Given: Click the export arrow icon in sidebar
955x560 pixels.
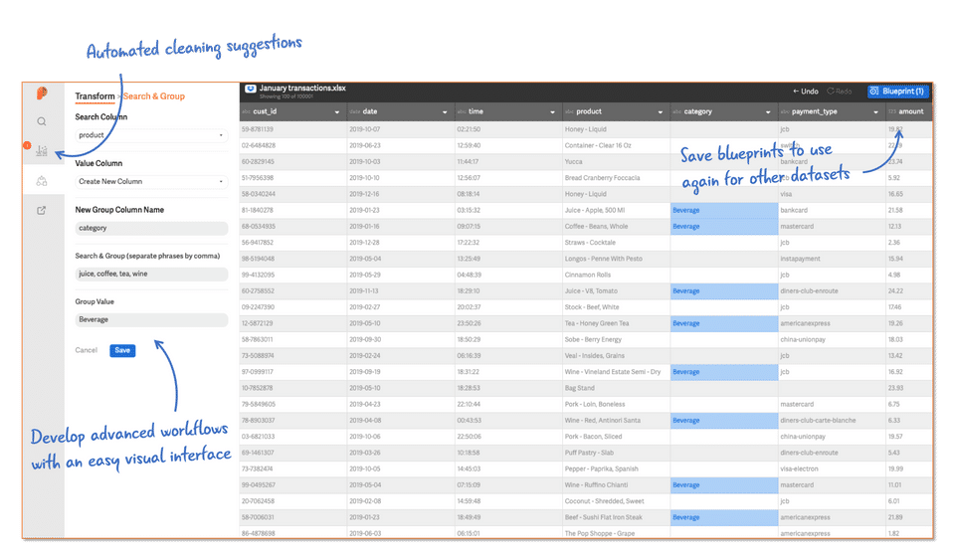Looking at the screenshot, I should point(42,211).
